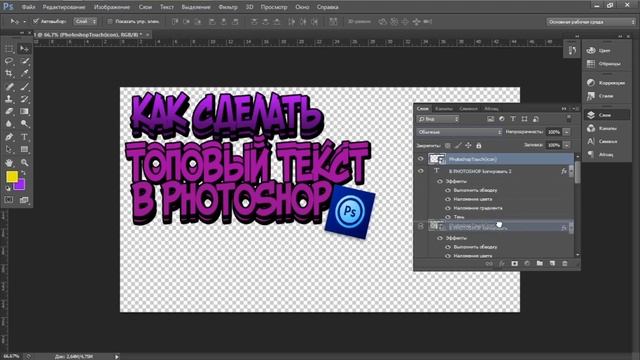Filter layers by type layers
This screenshot has height=360, width=640.
pyautogui.click(x=513, y=119)
